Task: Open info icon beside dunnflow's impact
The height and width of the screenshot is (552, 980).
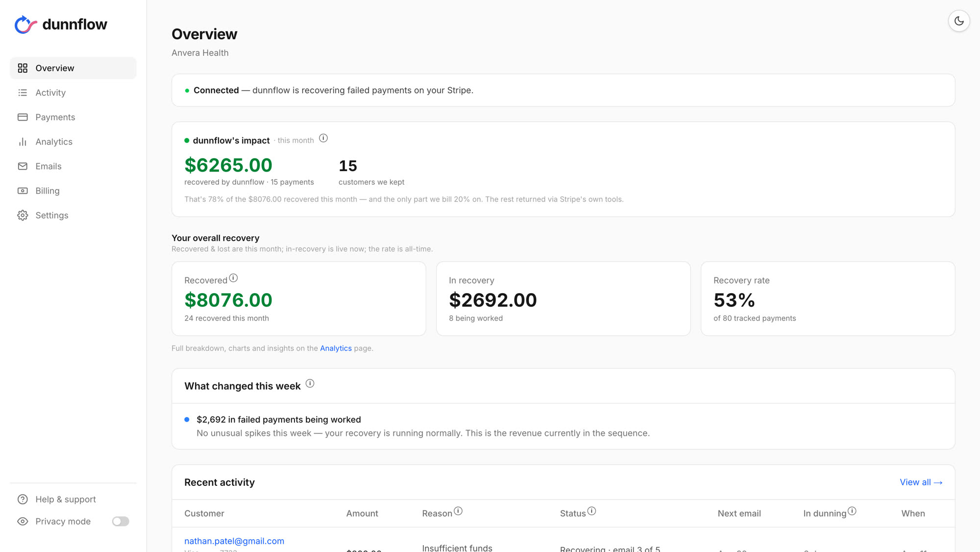Action: [323, 138]
